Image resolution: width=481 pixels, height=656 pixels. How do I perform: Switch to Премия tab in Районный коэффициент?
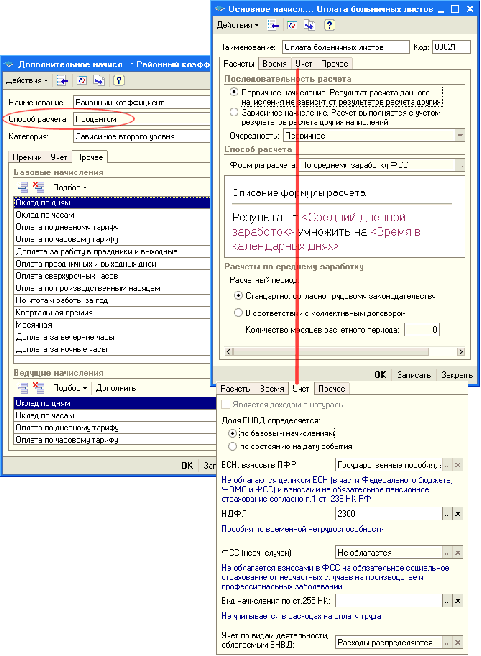coord(26,157)
